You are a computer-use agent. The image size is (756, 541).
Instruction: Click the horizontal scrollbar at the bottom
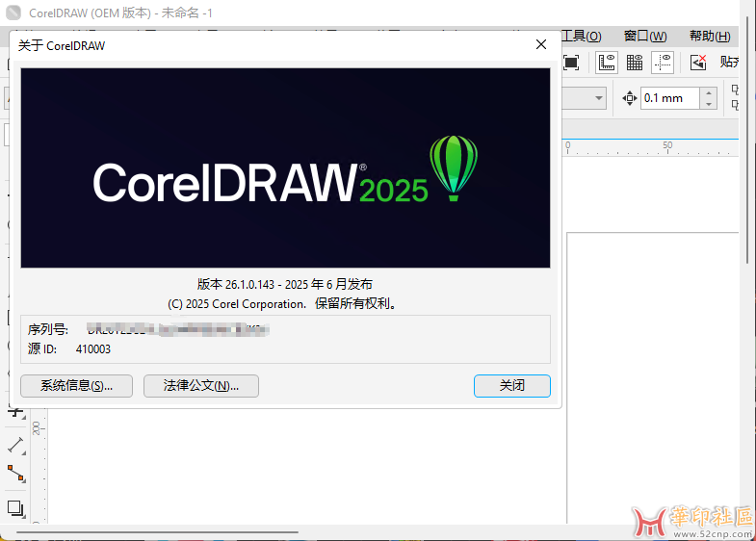(x=157, y=532)
